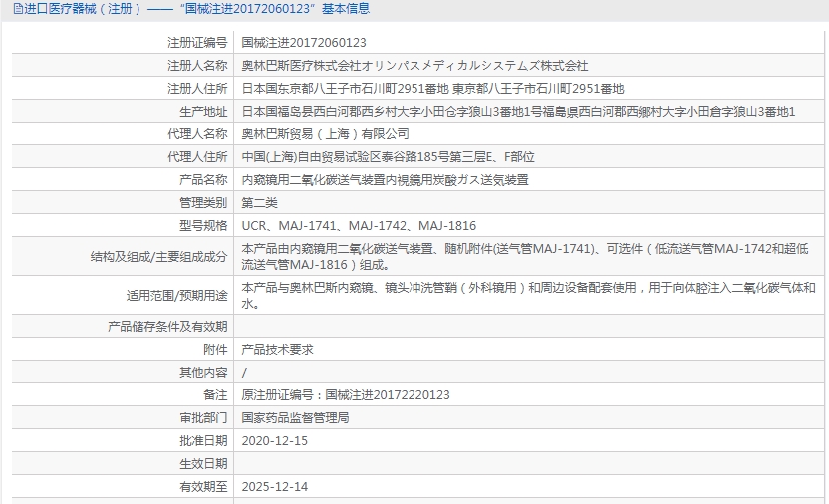The image size is (829, 504).
Task: Click remark 原注册证编号：国械注进20172220123
Action: point(346,395)
